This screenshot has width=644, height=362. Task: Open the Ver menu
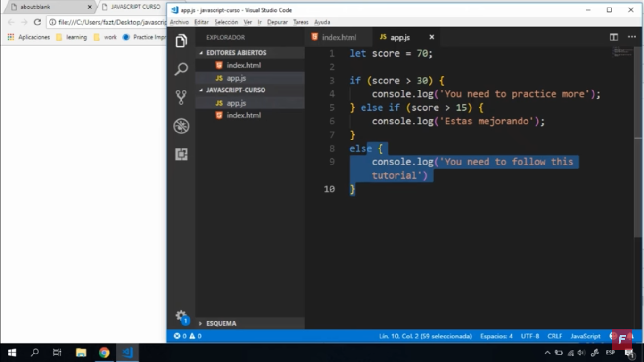tap(248, 22)
